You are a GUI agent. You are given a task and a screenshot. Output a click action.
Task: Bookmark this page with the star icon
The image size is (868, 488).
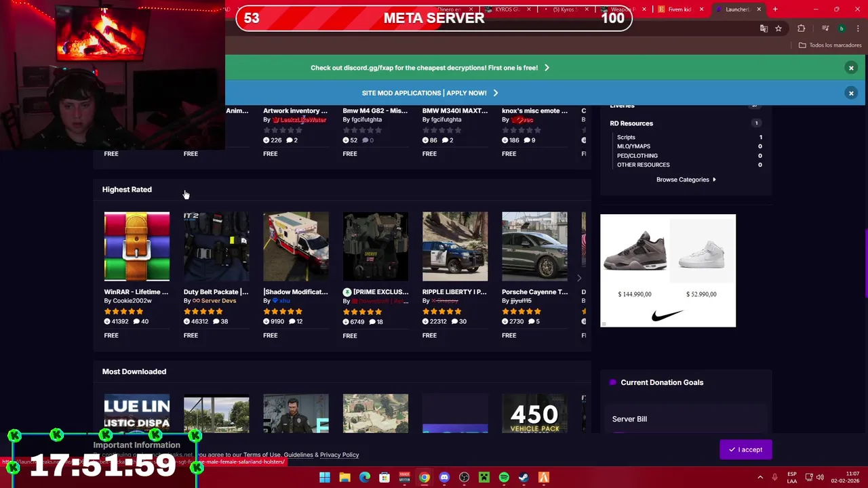point(778,28)
